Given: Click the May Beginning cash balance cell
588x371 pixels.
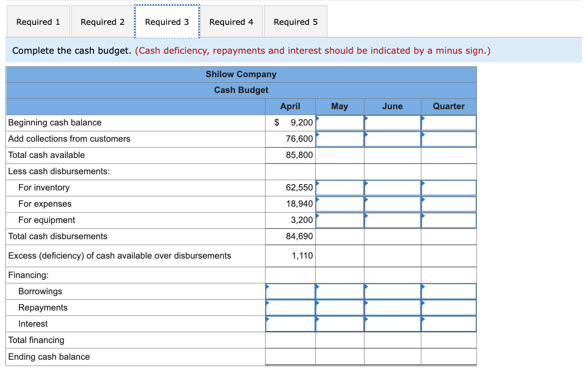Looking at the screenshot, I should point(340,122).
